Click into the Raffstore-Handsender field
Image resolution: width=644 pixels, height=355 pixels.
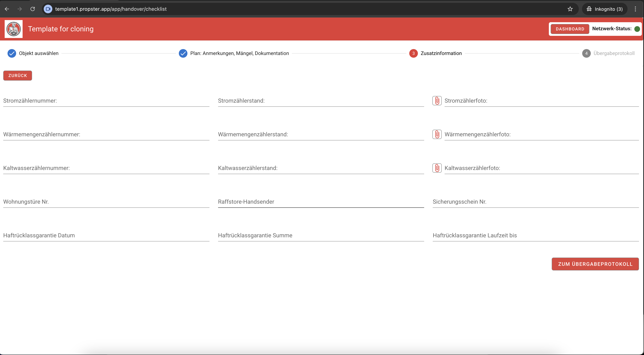pyautogui.click(x=321, y=202)
